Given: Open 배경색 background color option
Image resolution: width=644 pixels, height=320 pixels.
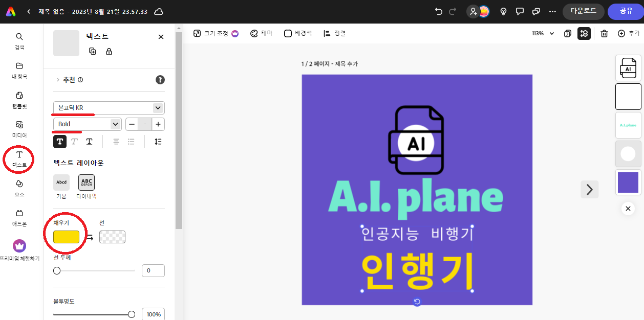Looking at the screenshot, I should click(x=298, y=33).
